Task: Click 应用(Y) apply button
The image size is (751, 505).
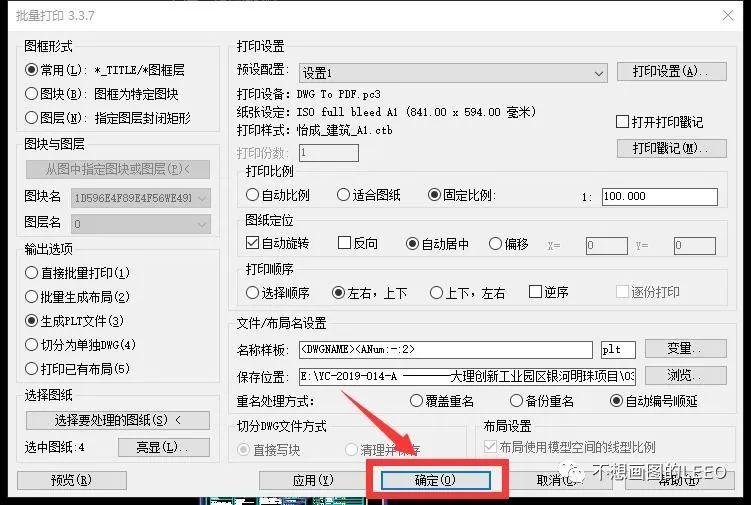Action: pos(314,480)
